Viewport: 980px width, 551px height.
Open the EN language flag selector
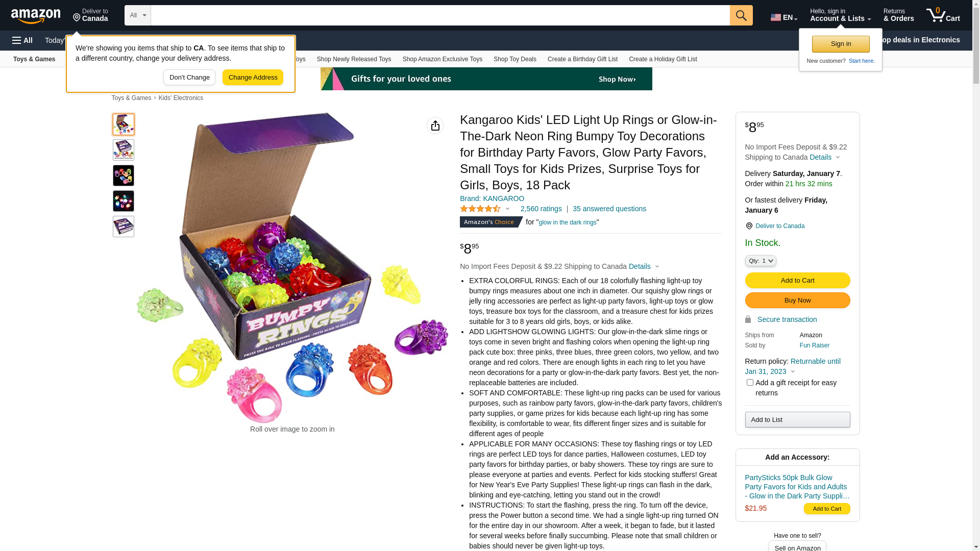click(784, 17)
